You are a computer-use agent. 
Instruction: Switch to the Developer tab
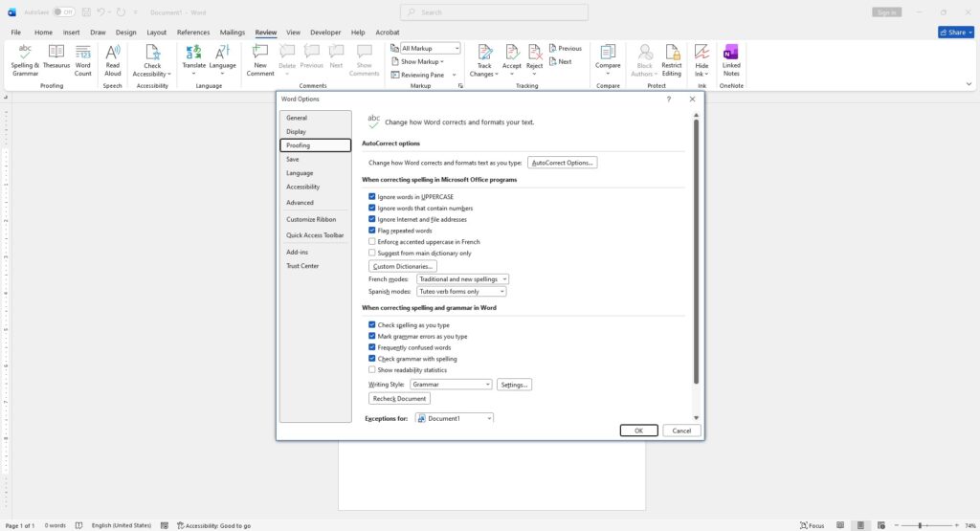click(x=325, y=32)
